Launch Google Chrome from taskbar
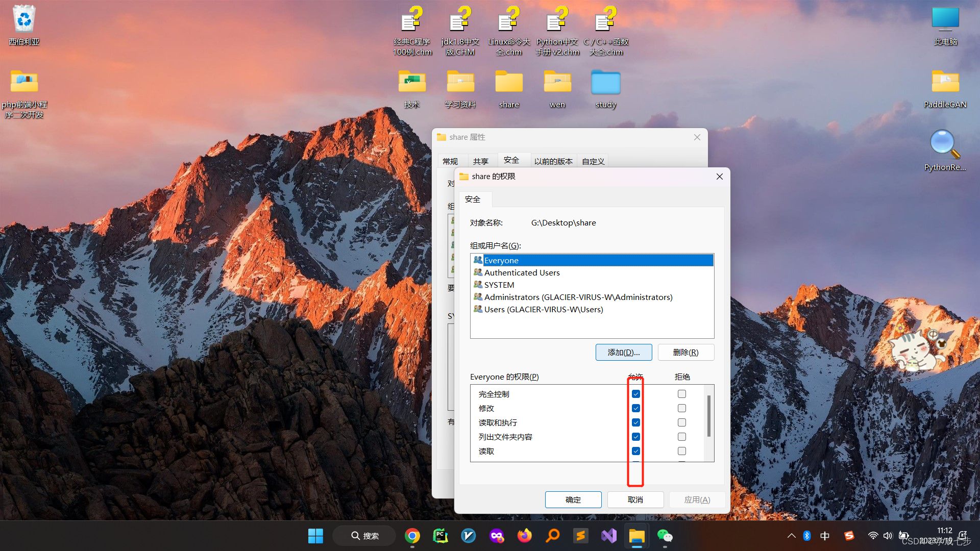980x551 pixels. click(x=412, y=536)
